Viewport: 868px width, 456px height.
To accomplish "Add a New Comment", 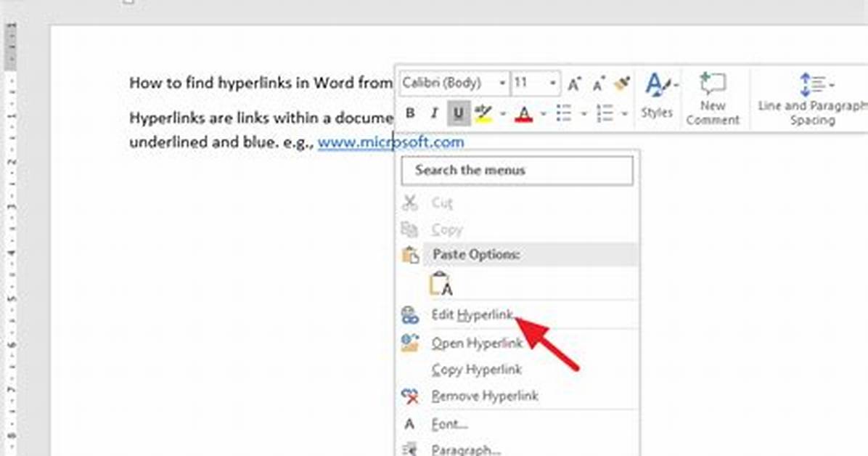I will pos(713,99).
